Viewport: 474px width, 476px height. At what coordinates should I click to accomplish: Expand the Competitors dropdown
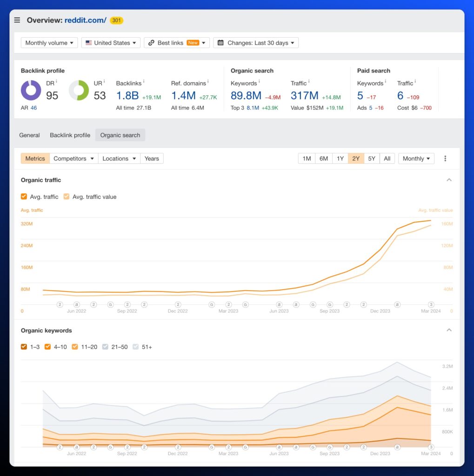73,159
